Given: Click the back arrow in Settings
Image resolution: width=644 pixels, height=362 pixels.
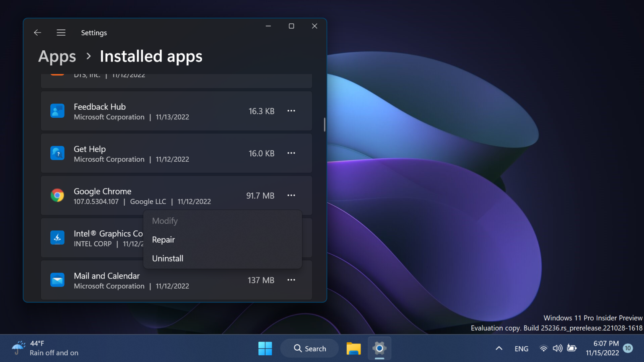Looking at the screenshot, I should pyautogui.click(x=37, y=32).
